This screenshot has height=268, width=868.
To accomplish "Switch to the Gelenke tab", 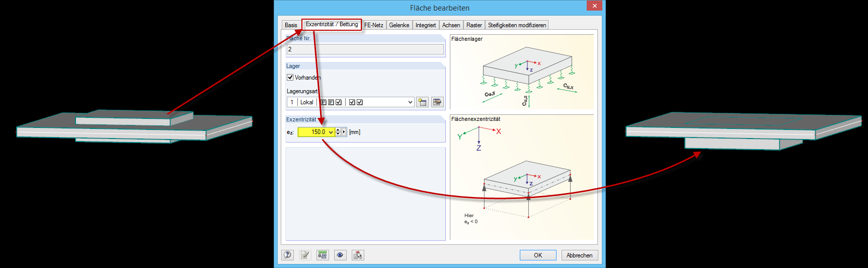I will (x=399, y=25).
